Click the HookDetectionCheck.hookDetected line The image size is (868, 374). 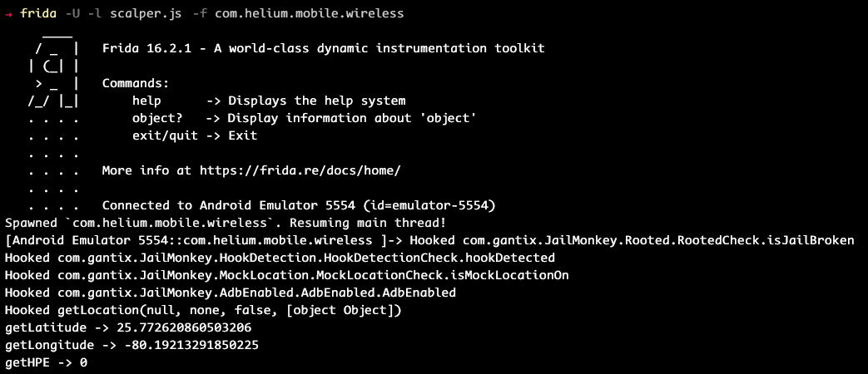pos(280,258)
